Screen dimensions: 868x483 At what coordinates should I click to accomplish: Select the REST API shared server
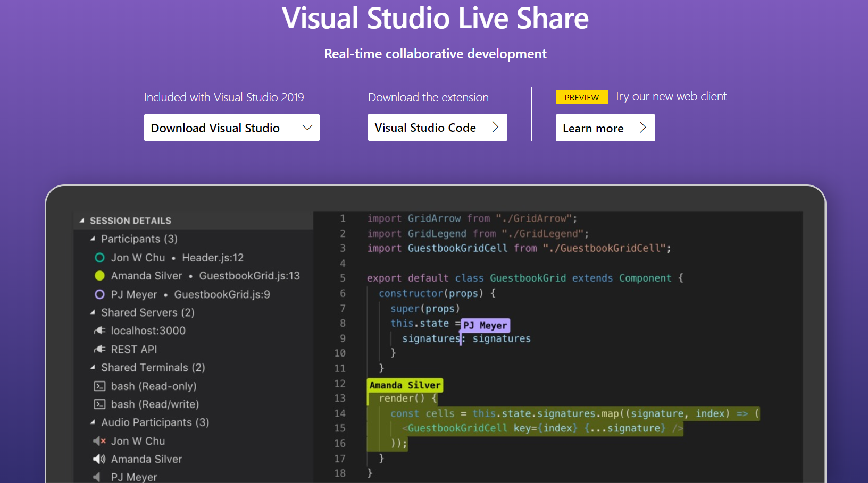(194, 349)
